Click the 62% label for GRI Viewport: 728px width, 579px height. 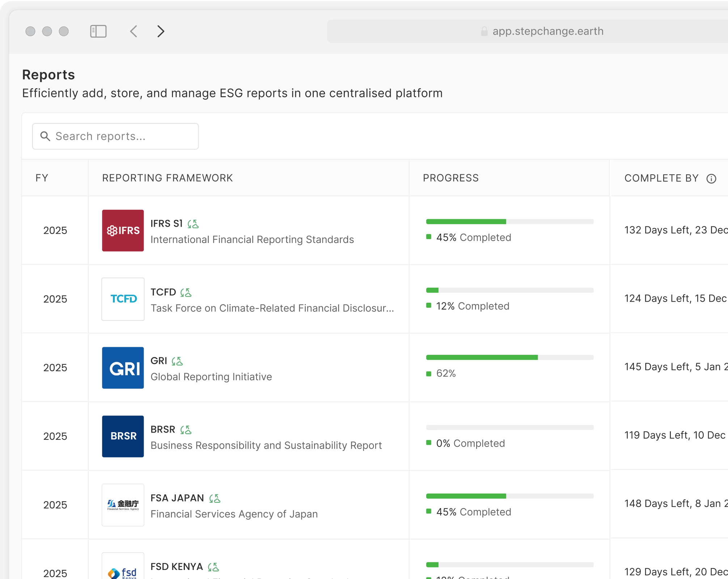tap(446, 373)
